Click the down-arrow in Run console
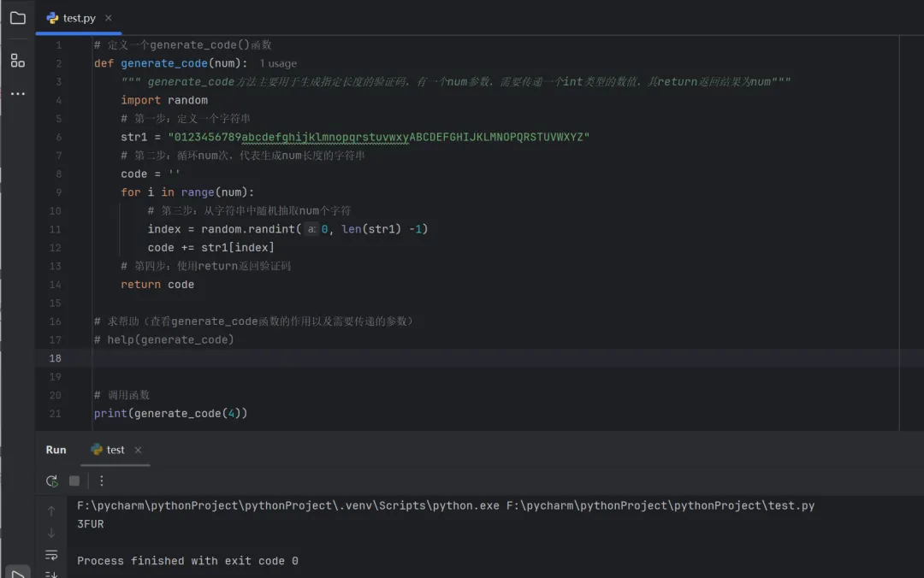Screen dimensions: 924x578 pos(51,534)
